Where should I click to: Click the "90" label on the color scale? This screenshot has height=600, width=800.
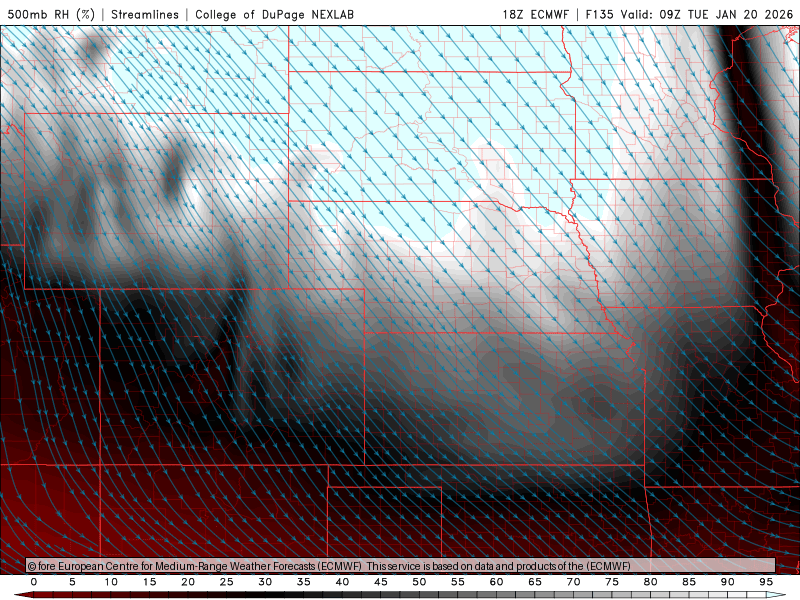point(728,582)
